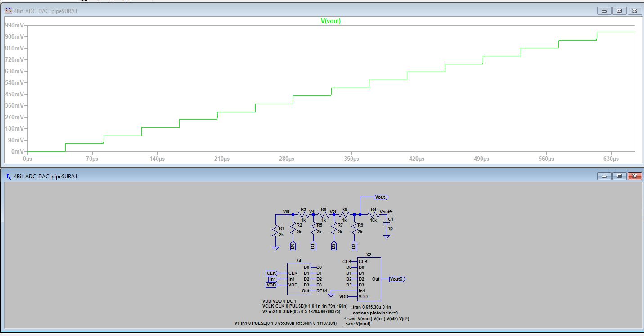
Task: Select resistor R9 in the ladder
Action: coord(355,229)
